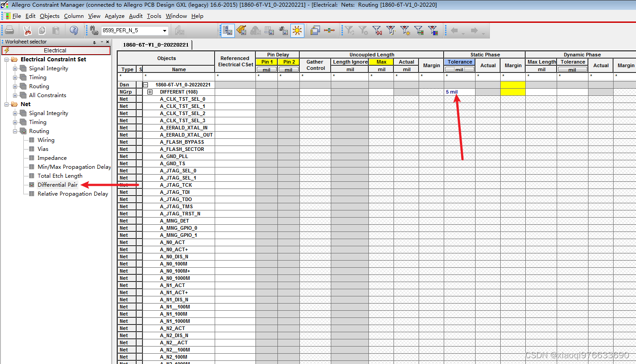Click the net-find icon left of 8599_PER_N_5 box
The height and width of the screenshot is (364, 636).
coord(94,30)
